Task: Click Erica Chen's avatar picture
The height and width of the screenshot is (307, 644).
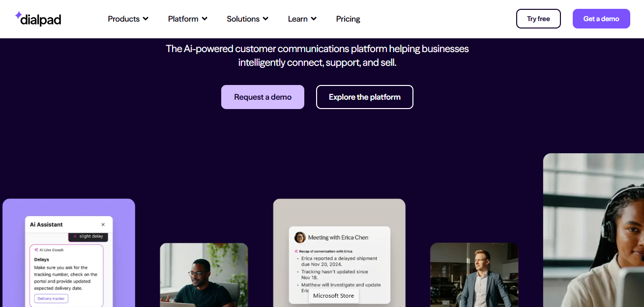Action: point(300,237)
